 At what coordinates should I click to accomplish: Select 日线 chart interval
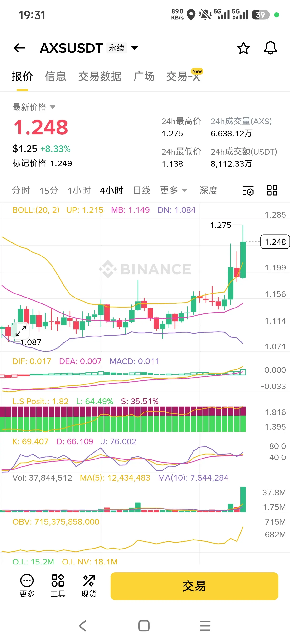(142, 190)
